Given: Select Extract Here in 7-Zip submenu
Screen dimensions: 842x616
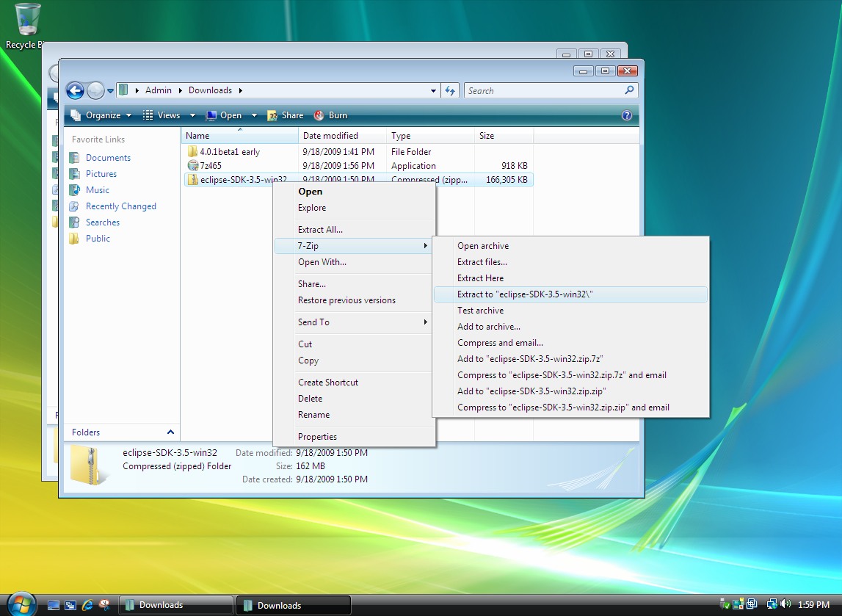Looking at the screenshot, I should click(x=570, y=278).
